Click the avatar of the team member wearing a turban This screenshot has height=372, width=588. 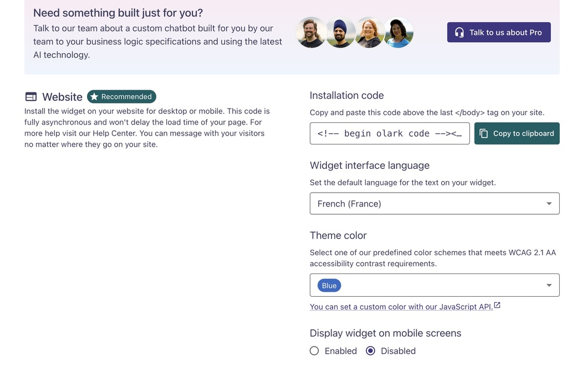click(x=340, y=32)
